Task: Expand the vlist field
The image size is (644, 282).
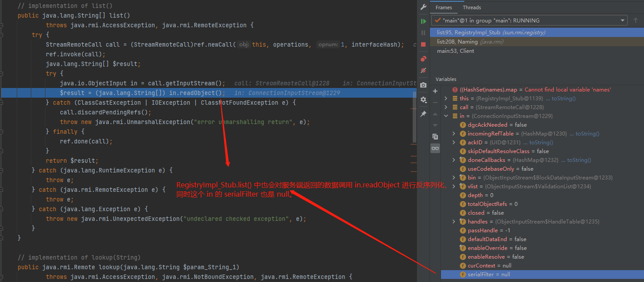Action: [454, 187]
